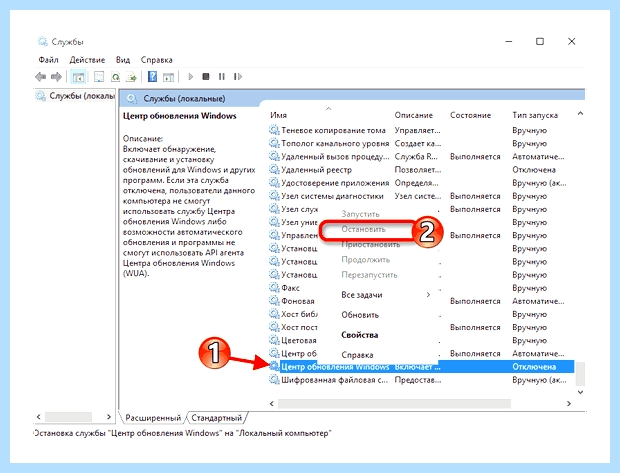Choose Справка in the context menu
This screenshot has height=473, width=620.
point(357,355)
